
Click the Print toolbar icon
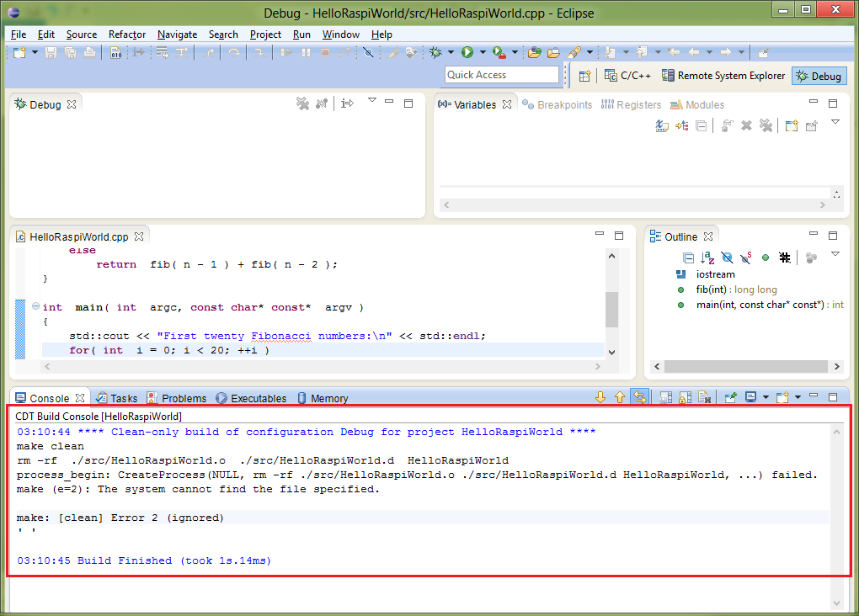(89, 52)
